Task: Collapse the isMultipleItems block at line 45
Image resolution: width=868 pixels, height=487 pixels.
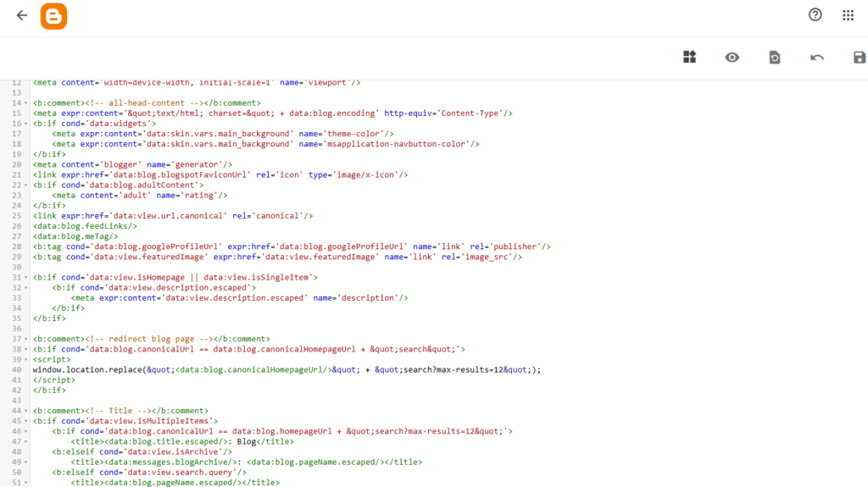Action: tap(26, 421)
